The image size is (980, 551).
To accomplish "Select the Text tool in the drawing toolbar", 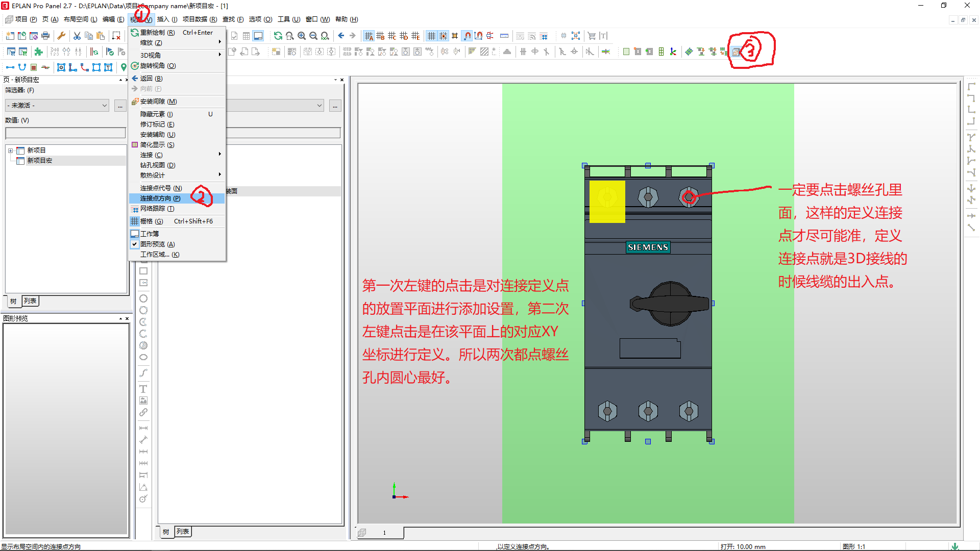I will (x=143, y=389).
